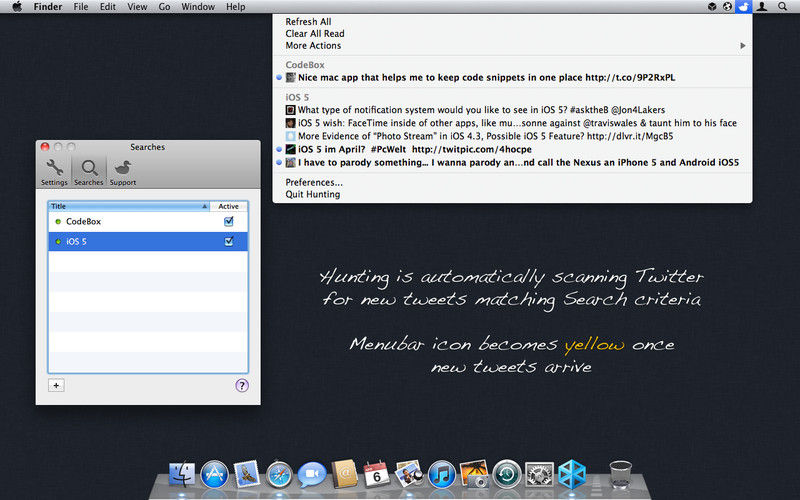Open Spotlight search magnifier icon
The width and height of the screenshot is (800, 500).
[782, 7]
